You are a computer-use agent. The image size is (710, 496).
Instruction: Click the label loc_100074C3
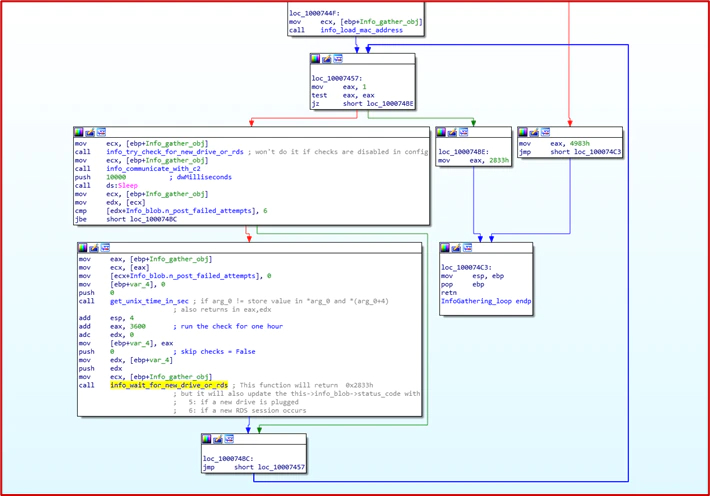pyautogui.click(x=466, y=267)
